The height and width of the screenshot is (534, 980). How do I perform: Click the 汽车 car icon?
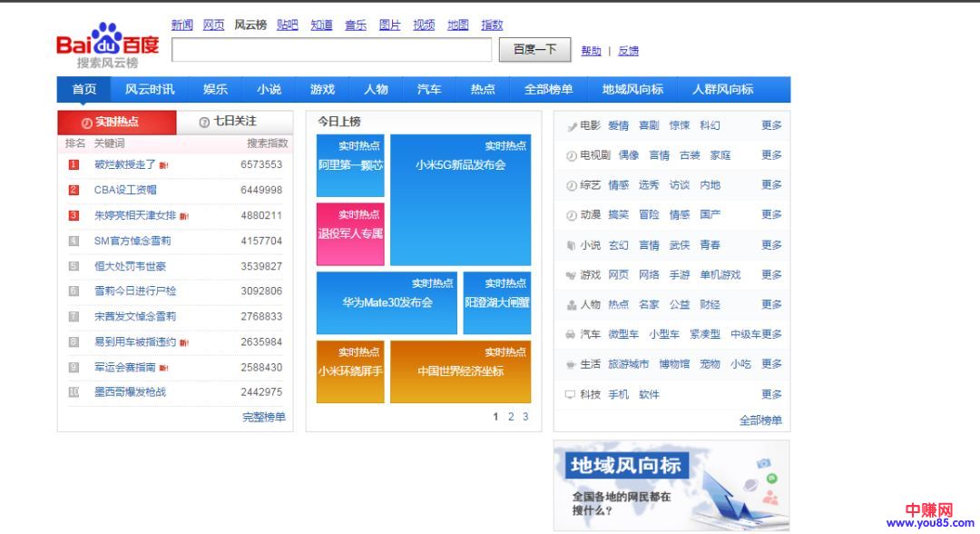click(571, 334)
